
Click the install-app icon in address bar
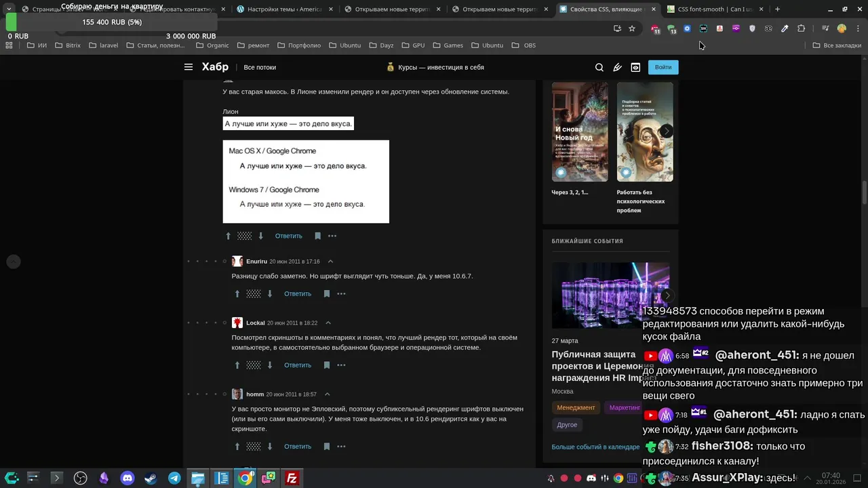(617, 28)
